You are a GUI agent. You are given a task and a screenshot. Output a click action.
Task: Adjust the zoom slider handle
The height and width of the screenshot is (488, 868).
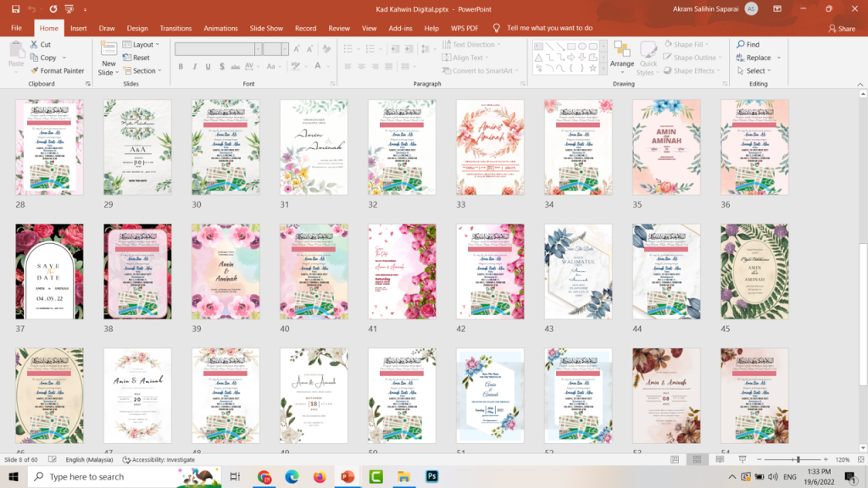point(798,459)
